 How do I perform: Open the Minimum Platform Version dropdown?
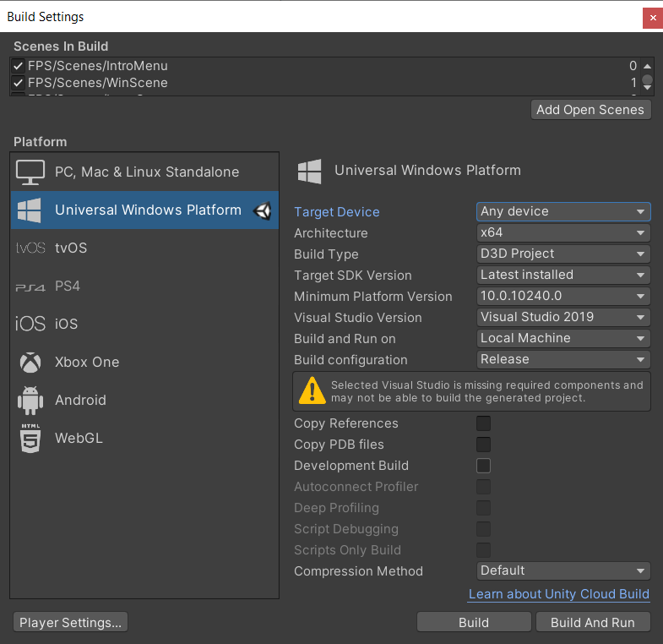(x=563, y=296)
